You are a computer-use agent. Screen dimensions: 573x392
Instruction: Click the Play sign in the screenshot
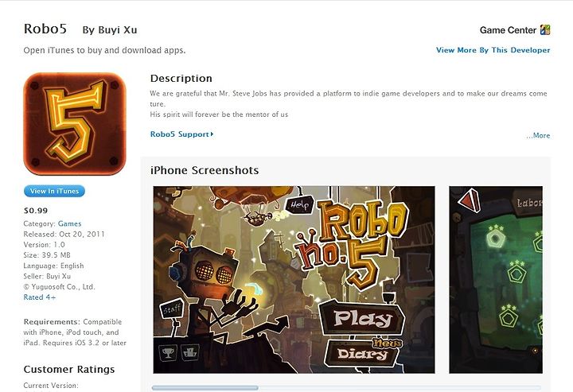point(362,318)
